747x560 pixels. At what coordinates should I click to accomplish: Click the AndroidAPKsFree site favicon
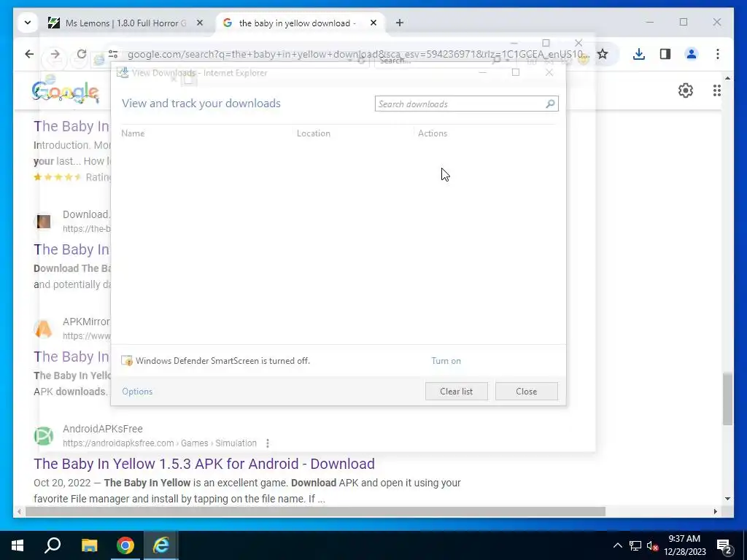[x=43, y=436]
